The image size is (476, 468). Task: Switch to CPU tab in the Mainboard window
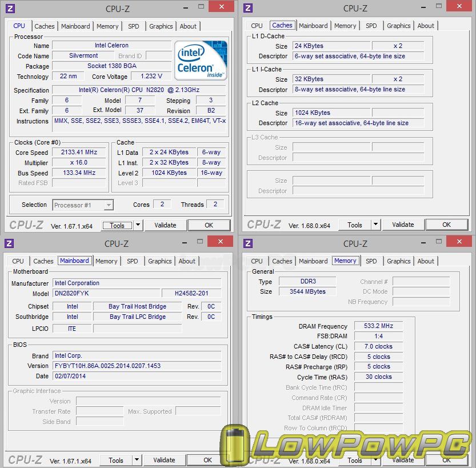(x=18, y=261)
